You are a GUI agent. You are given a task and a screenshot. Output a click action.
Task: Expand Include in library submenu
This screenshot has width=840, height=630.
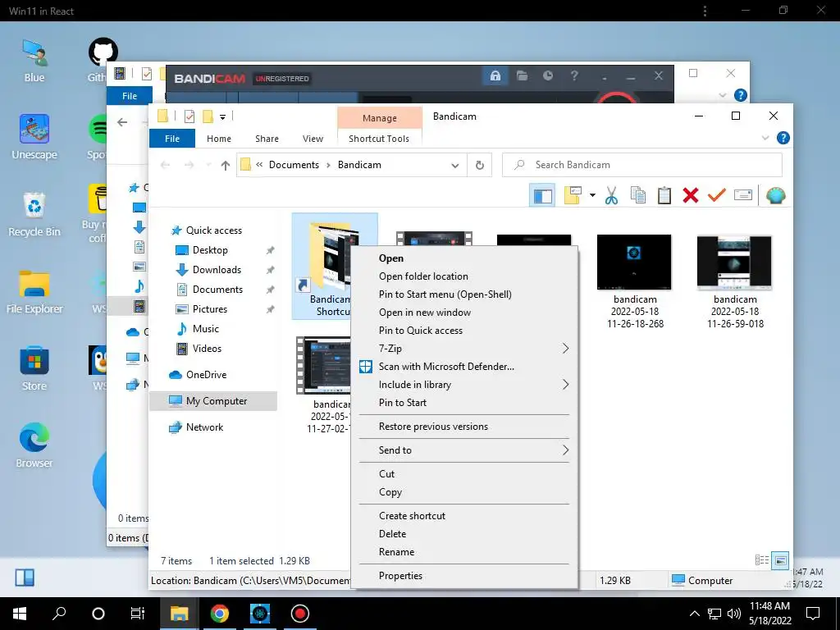pos(464,385)
